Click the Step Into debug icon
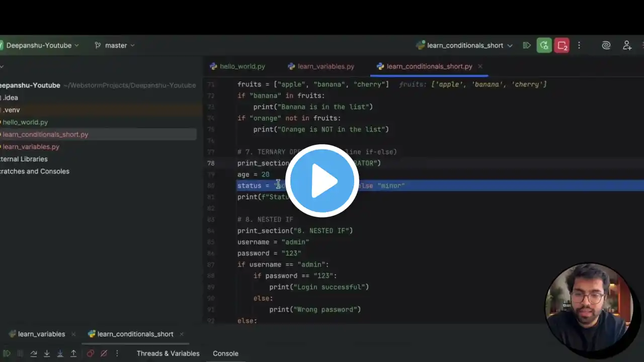The image size is (644, 362). 47,353
